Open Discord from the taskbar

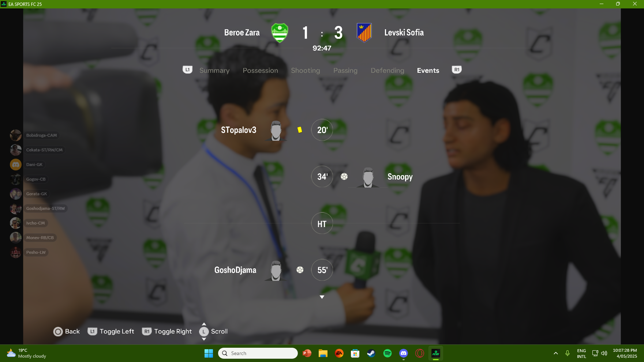[x=404, y=353]
